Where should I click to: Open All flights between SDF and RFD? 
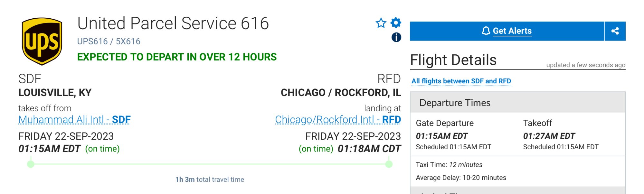point(461,81)
